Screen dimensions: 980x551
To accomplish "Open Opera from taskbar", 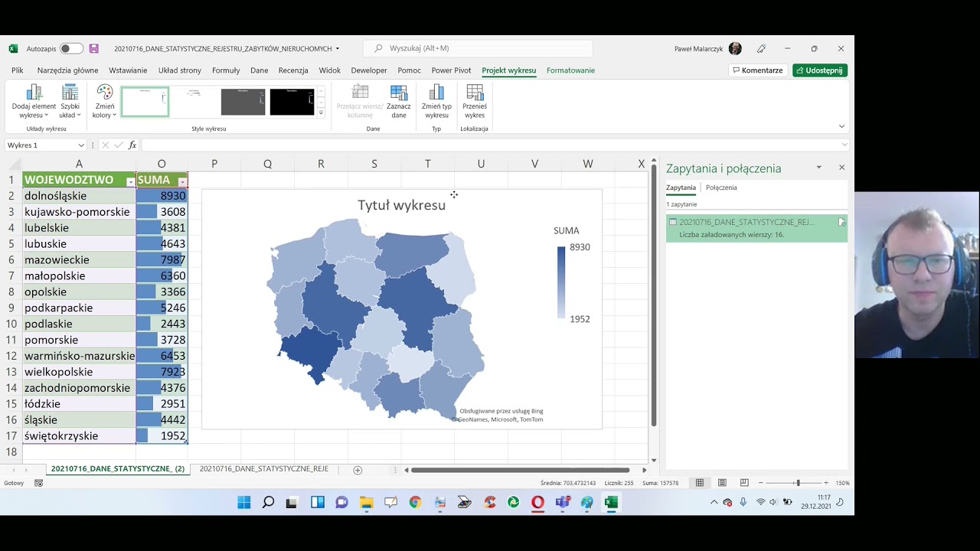I will 537,503.
